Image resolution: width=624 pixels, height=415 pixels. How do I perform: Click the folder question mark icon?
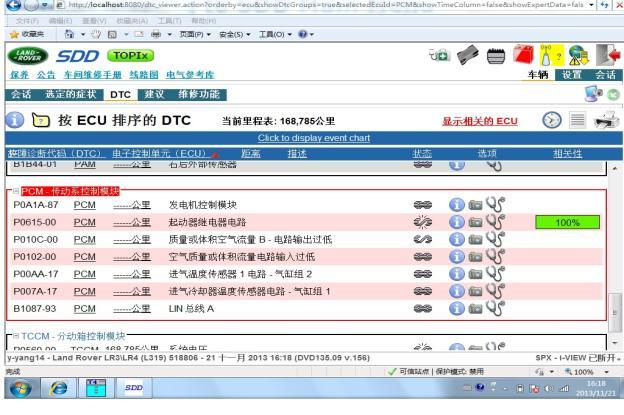click(x=41, y=120)
